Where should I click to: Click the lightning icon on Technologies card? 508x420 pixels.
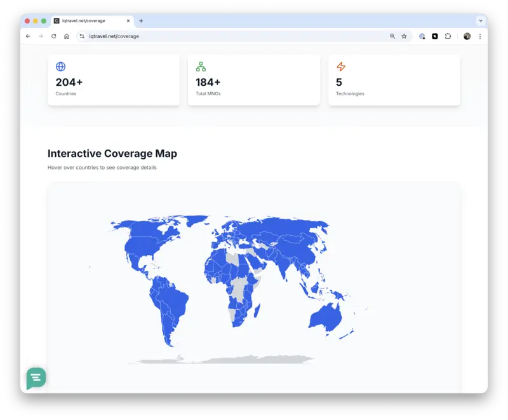click(x=341, y=65)
